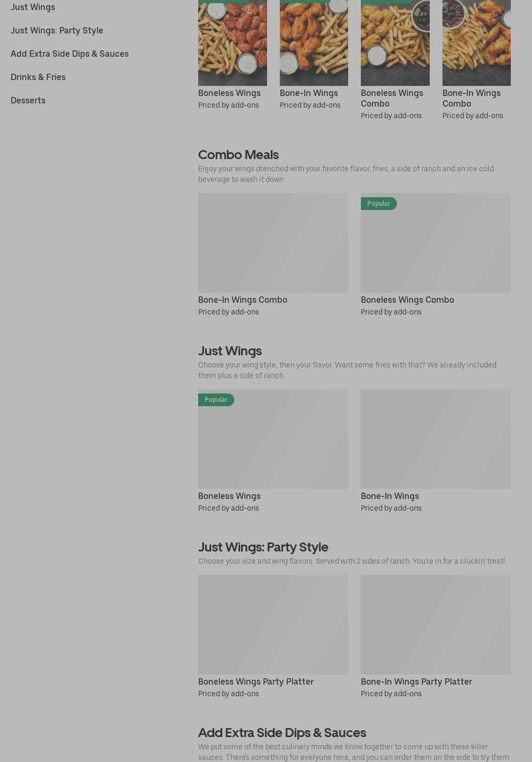Viewport: 532px width, 762px height.
Task: Click Popular badge on Boneless Wings item
Action: 216,400
